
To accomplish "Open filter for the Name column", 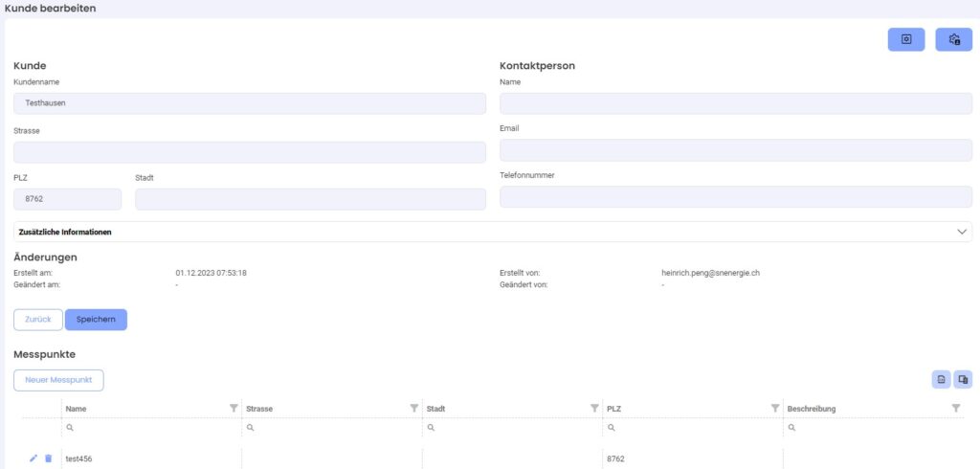I will click(x=234, y=408).
